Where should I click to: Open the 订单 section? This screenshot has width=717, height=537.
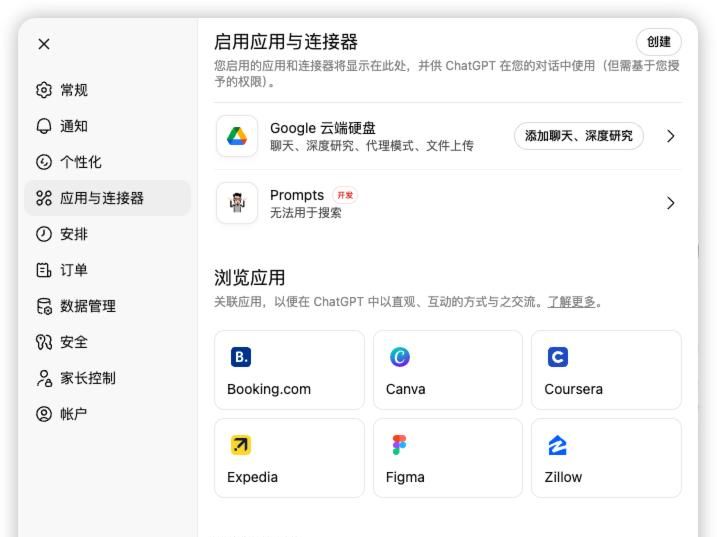click(107, 270)
